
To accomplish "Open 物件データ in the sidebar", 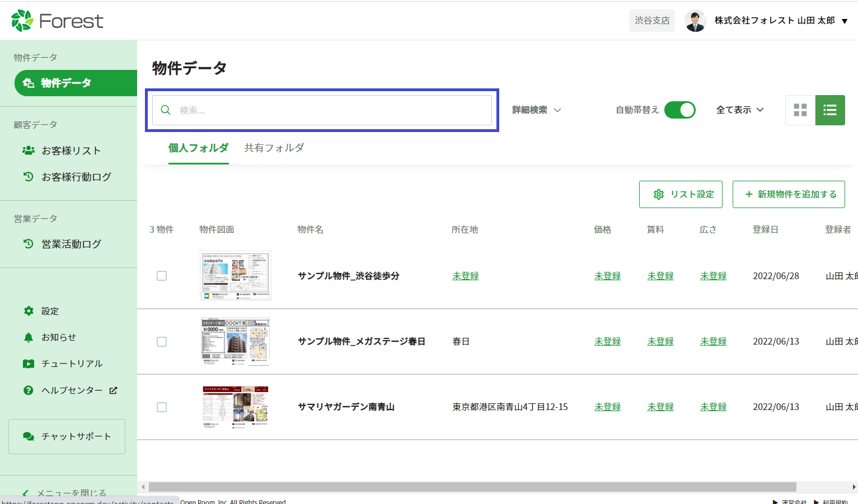I will click(76, 83).
